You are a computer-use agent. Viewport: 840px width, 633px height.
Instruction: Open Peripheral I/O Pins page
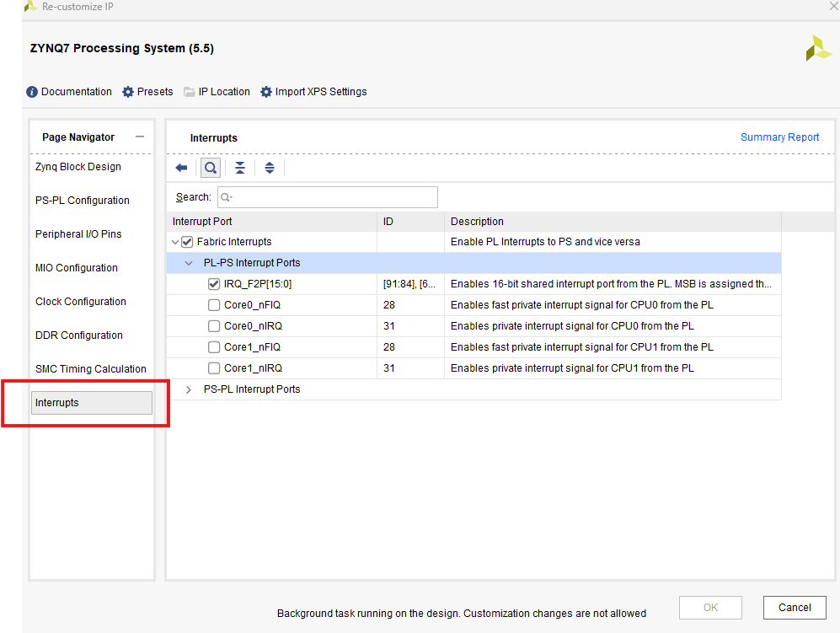pyautogui.click(x=78, y=234)
